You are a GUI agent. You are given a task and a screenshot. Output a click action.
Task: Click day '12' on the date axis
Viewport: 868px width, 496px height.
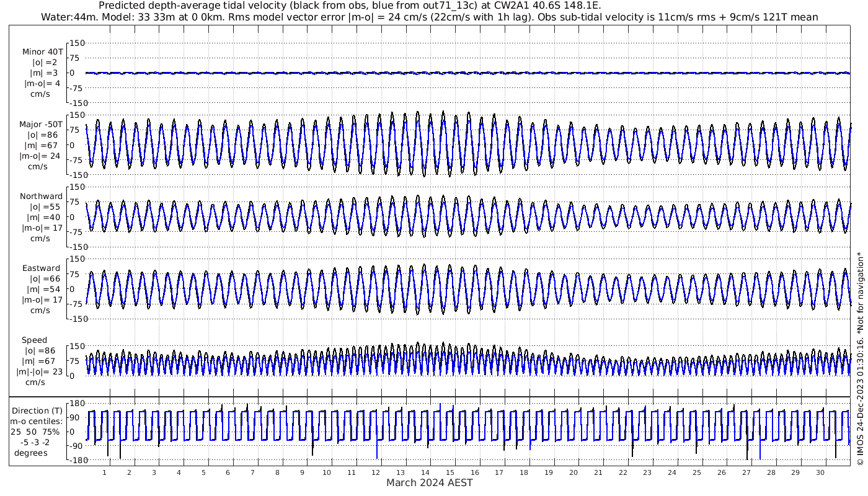point(376,472)
